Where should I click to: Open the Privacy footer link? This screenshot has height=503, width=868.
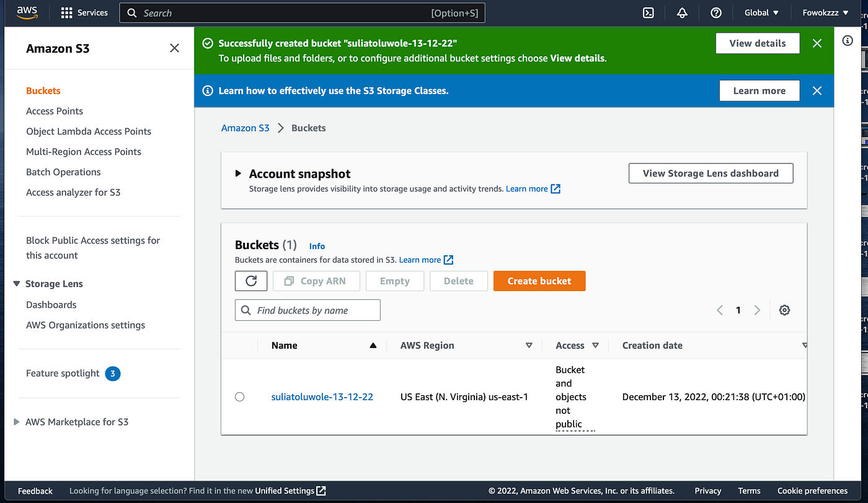708,491
